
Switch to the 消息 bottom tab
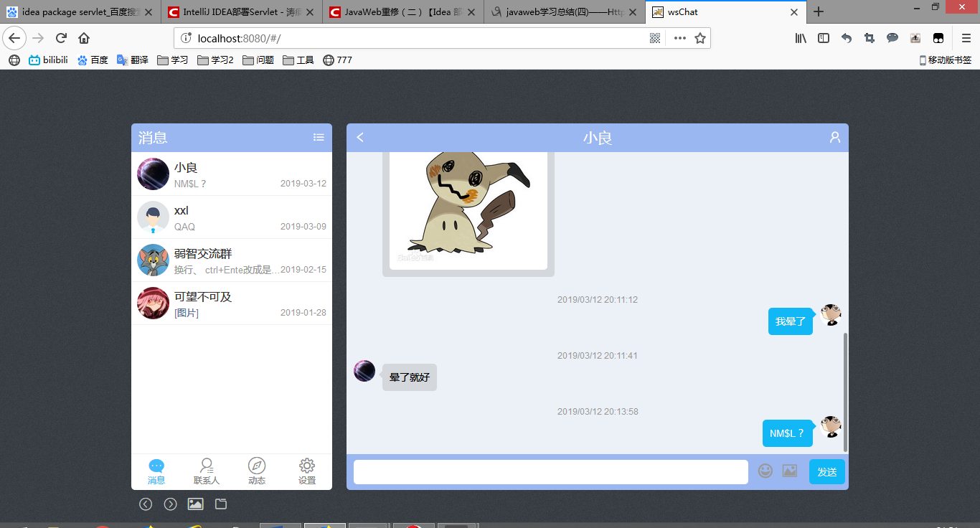coord(156,472)
